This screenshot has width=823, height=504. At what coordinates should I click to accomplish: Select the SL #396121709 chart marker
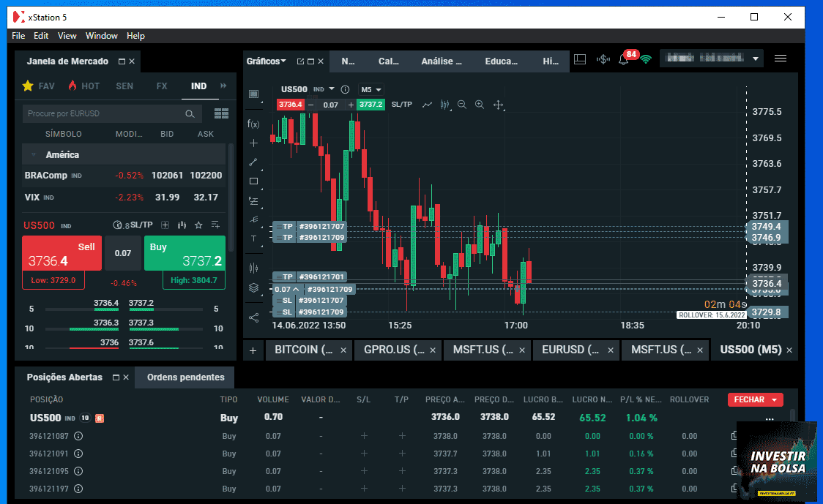tap(309, 312)
